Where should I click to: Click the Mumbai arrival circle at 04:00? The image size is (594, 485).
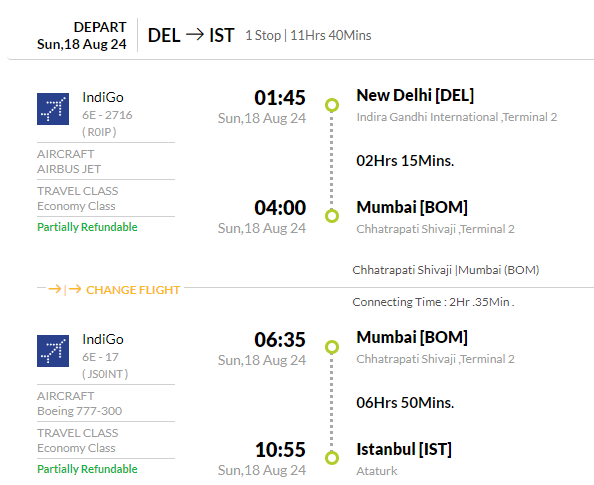(332, 216)
